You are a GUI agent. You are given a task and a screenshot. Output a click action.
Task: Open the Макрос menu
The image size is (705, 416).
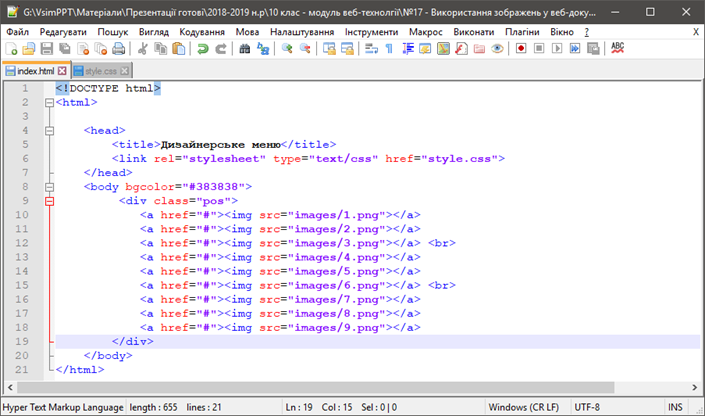[x=425, y=32]
